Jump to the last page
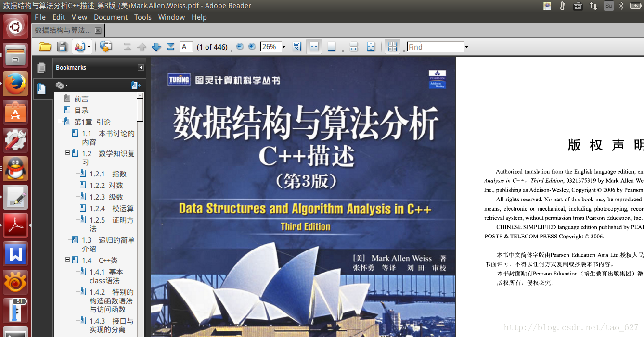 (170, 47)
